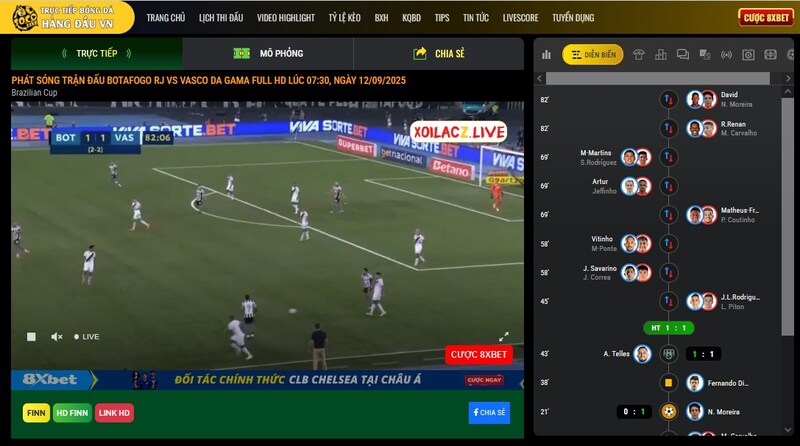Open the live broadcast signal icon tab
Image resolution: width=800 pixels, height=446 pixels.
[x=727, y=55]
